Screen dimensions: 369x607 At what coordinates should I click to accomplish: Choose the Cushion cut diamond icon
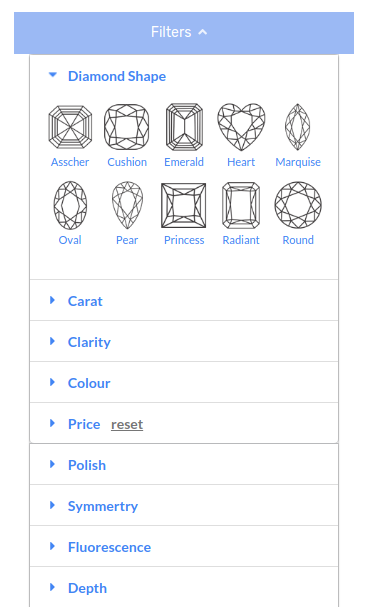pos(127,127)
